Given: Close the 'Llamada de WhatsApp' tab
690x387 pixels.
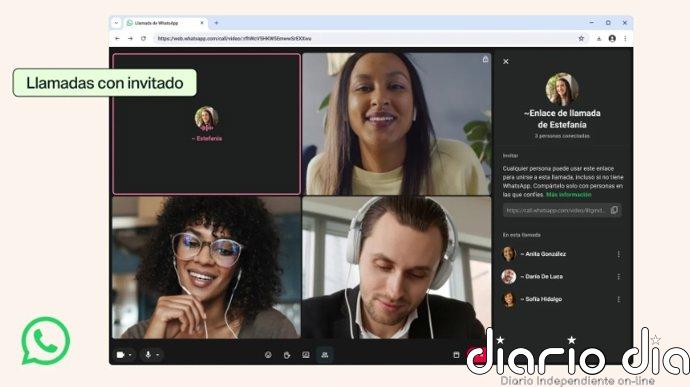Looking at the screenshot, I should click(x=202, y=23).
